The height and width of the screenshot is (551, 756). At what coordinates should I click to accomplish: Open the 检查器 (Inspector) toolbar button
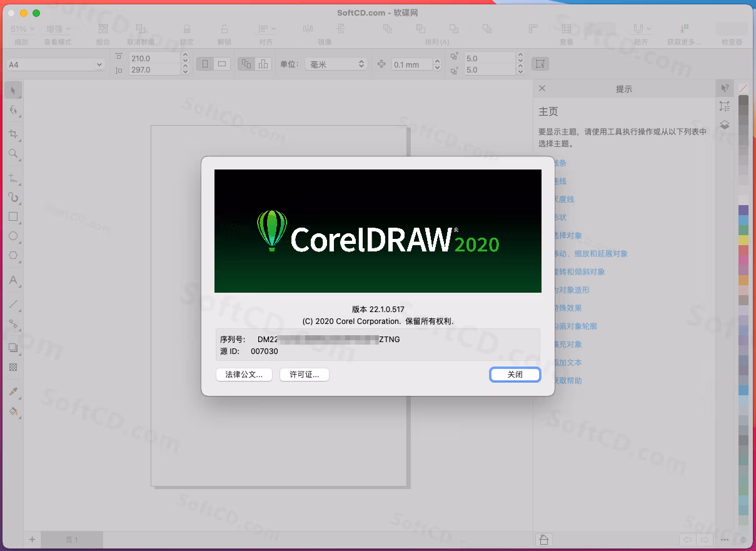732,29
